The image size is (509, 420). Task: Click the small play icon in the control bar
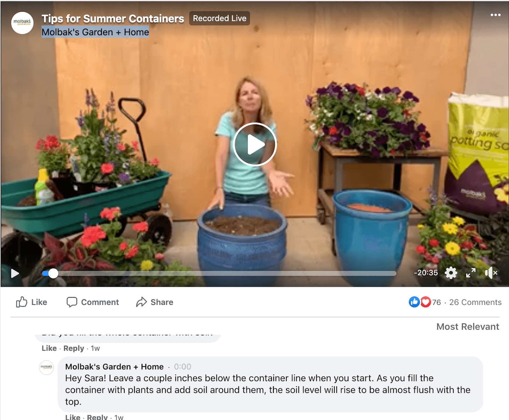[x=15, y=273]
